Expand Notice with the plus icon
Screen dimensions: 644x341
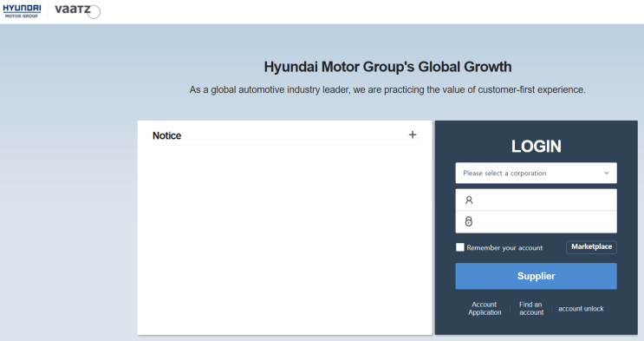pyautogui.click(x=413, y=134)
